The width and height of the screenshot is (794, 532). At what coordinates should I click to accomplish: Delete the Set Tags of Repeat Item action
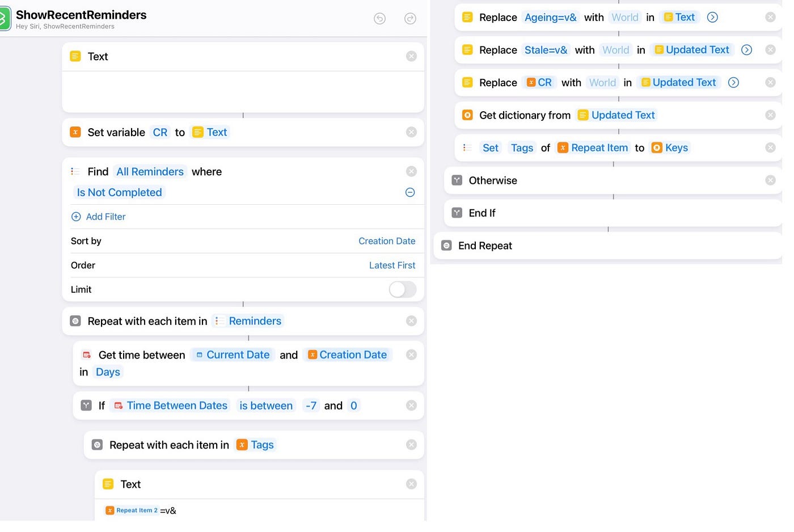tap(770, 147)
